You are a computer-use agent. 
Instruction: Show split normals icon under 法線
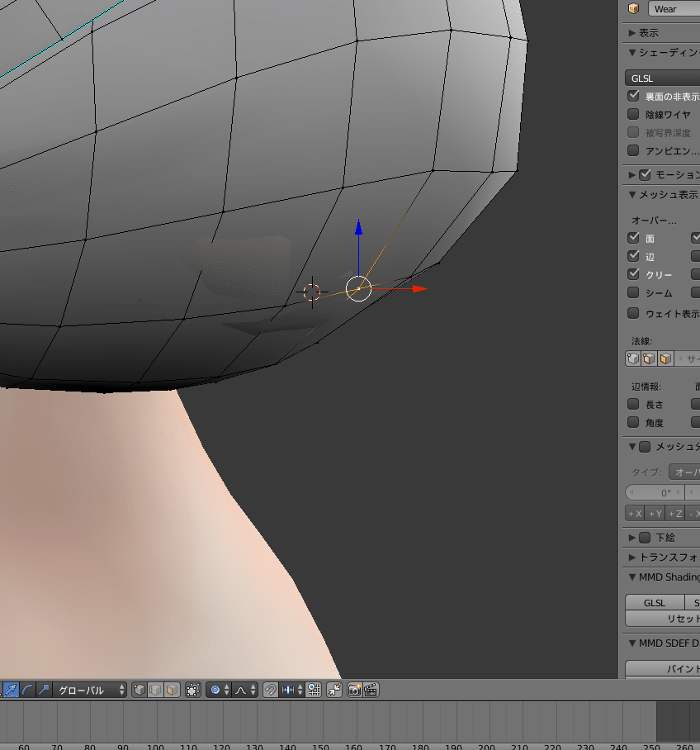tap(650, 358)
